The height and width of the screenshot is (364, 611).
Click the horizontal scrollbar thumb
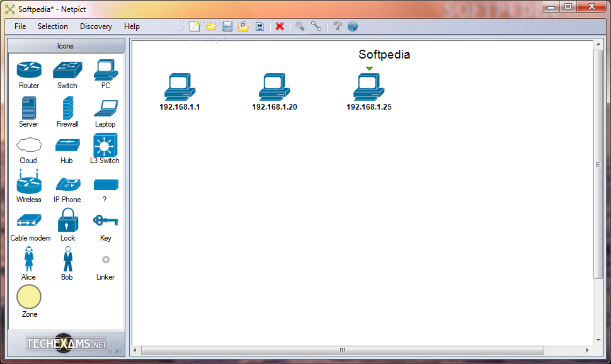pos(343,350)
